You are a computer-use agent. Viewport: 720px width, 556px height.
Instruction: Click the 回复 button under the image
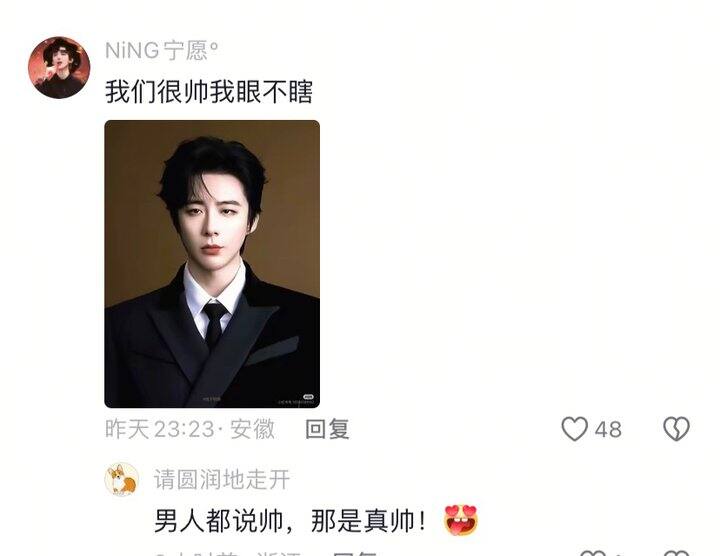tap(327, 429)
